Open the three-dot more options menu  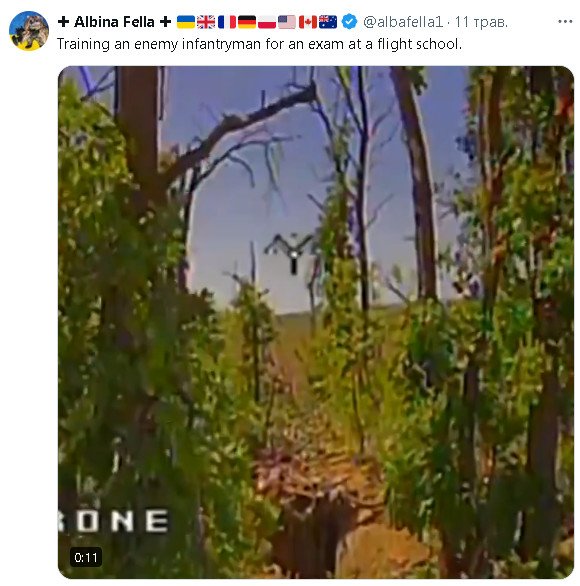(565, 22)
